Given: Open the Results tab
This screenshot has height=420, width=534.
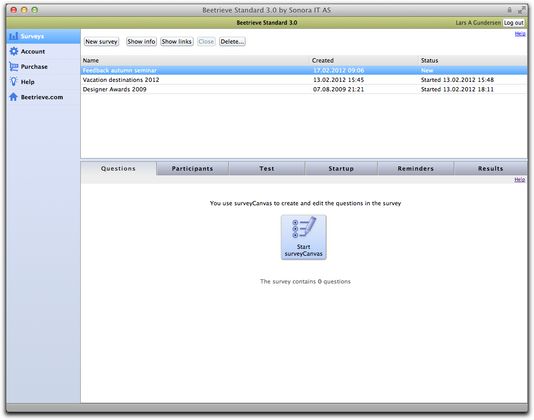Looking at the screenshot, I should 490,169.
